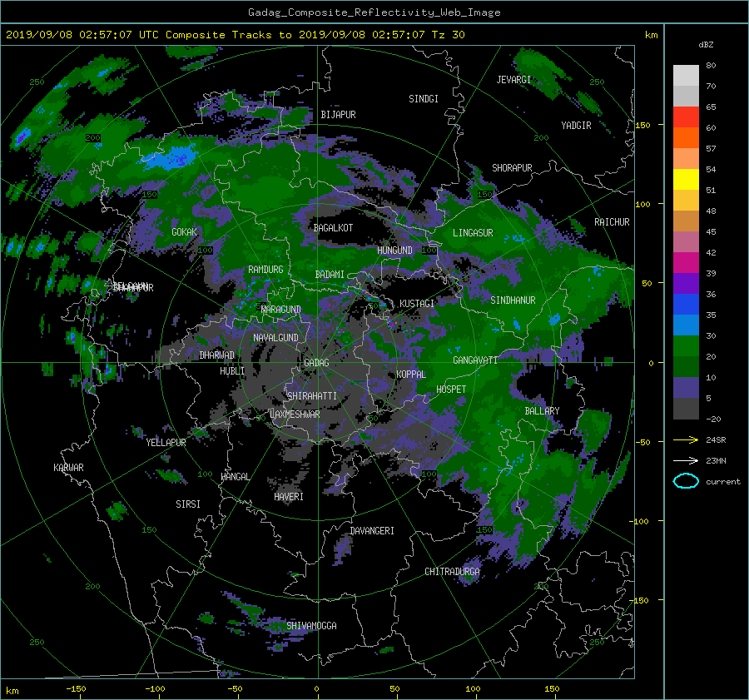Click the KARWAR city label
The height and width of the screenshot is (700, 749).
coord(68,468)
